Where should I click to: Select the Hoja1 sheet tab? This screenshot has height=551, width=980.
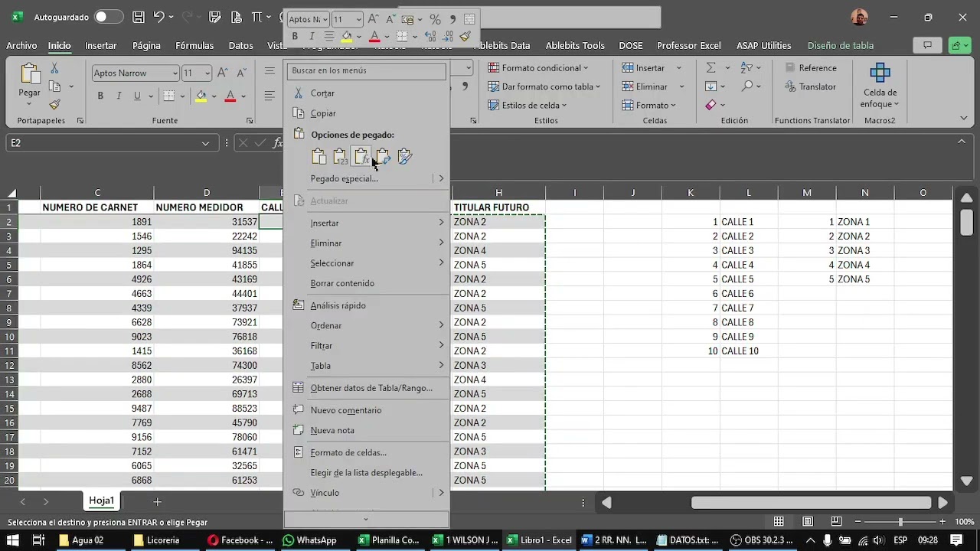coord(101,501)
